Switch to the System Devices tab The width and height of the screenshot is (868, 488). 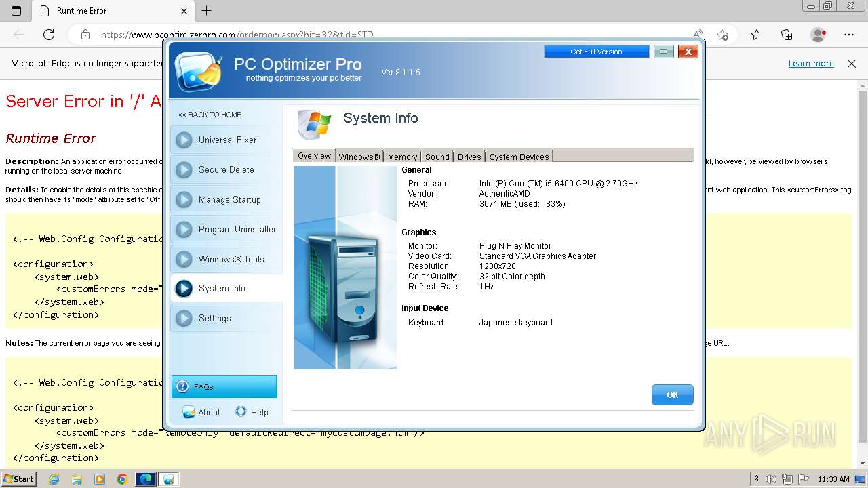click(519, 157)
